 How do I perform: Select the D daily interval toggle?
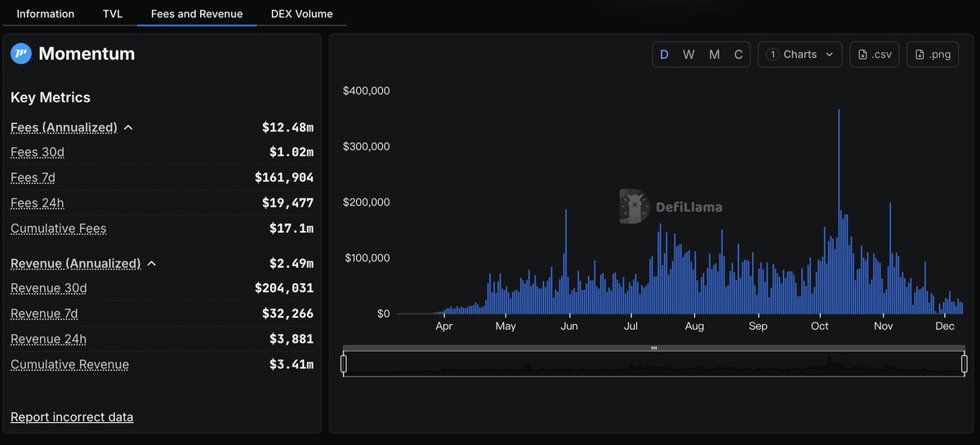pyautogui.click(x=664, y=55)
